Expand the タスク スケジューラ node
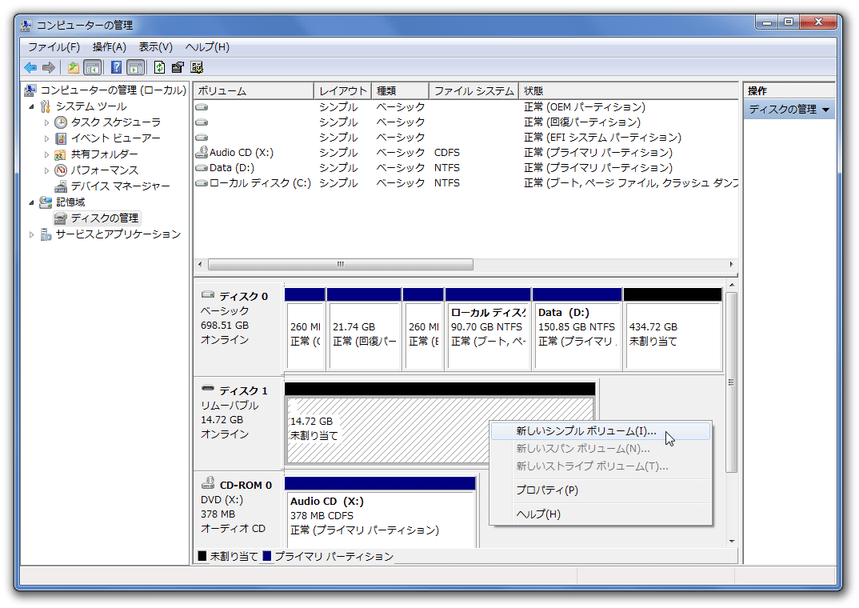859x608 pixels. (47, 122)
